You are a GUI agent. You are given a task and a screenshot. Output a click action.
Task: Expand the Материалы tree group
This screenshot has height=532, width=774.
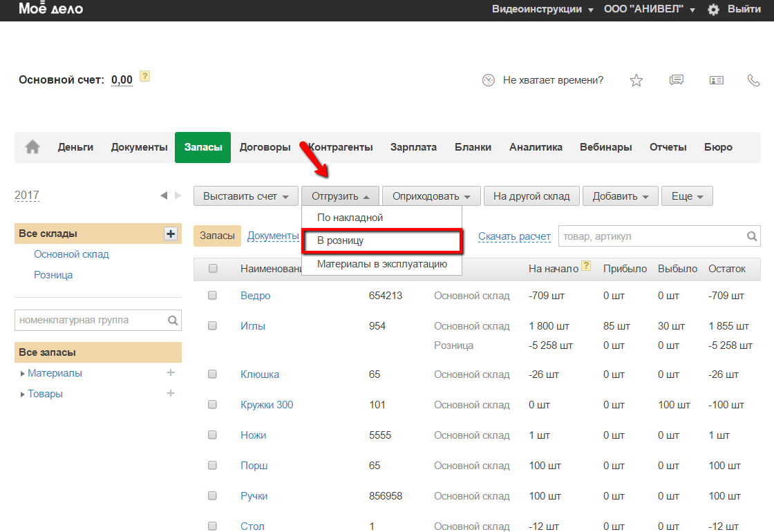[23, 374]
